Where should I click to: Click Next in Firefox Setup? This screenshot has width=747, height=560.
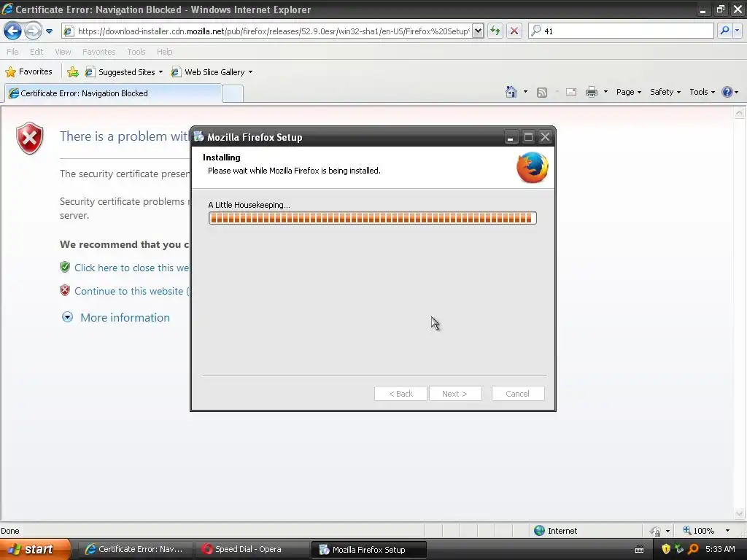click(x=455, y=394)
